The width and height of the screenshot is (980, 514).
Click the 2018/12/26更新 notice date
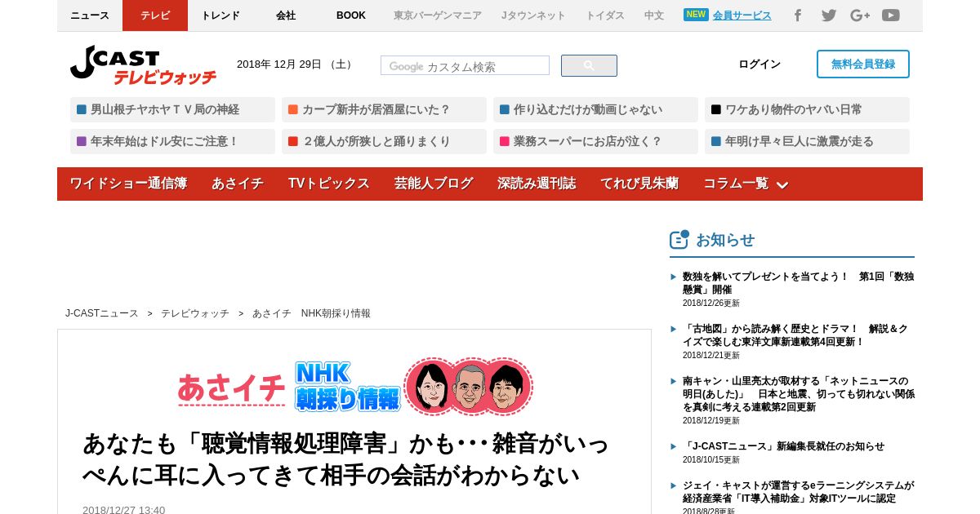(x=711, y=303)
